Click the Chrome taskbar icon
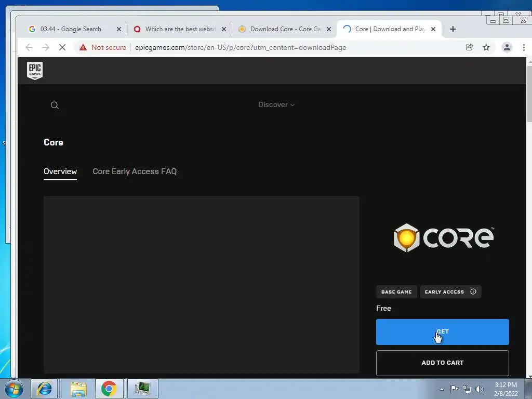The height and width of the screenshot is (399, 532). pos(109,389)
